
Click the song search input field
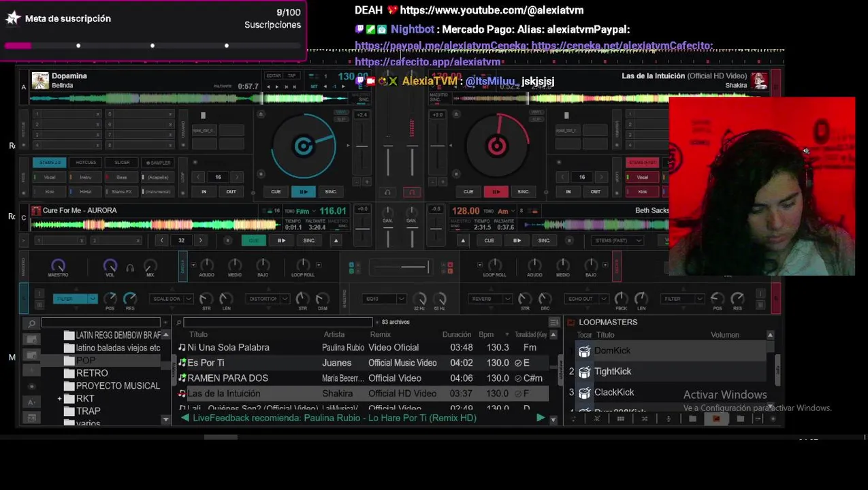[278, 322]
